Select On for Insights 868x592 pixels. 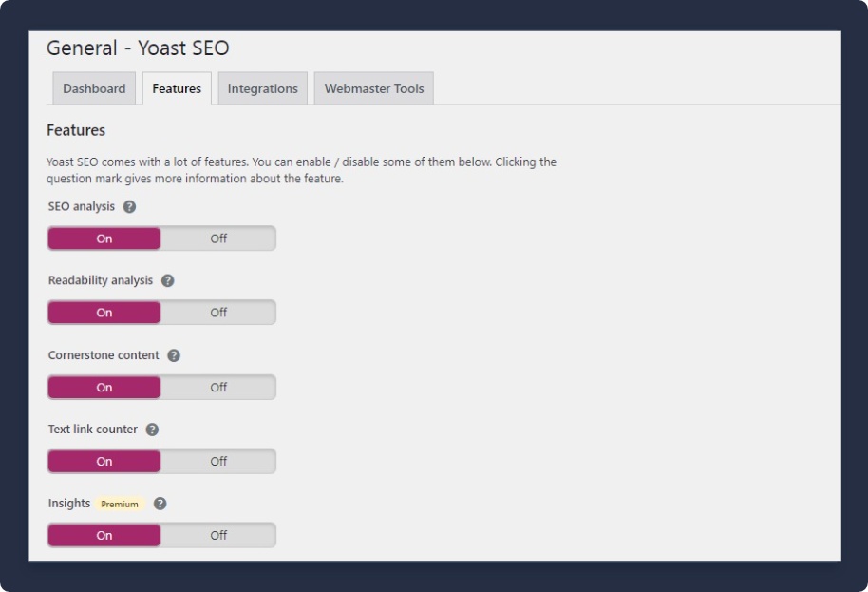(104, 535)
